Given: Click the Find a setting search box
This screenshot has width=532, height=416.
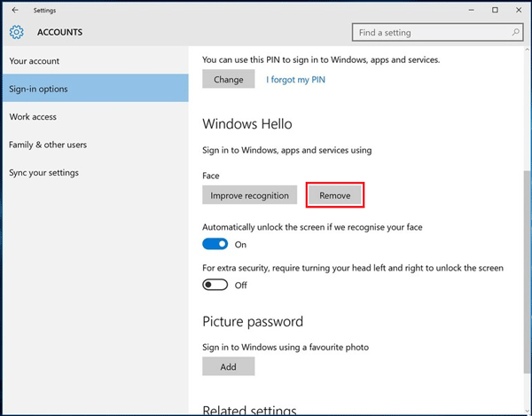Looking at the screenshot, I should point(437,32).
